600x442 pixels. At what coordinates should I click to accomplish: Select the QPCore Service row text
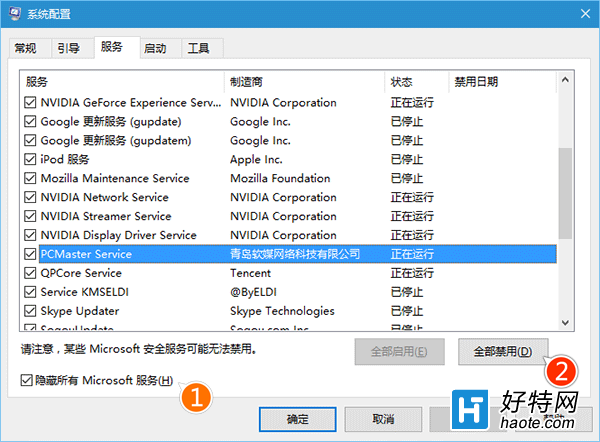[x=81, y=273]
